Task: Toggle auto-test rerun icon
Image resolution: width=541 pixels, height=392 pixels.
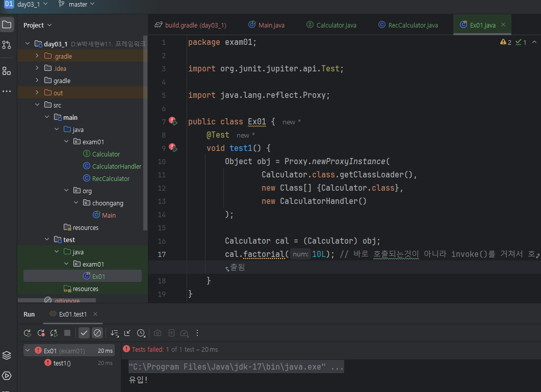Action: click(54, 333)
